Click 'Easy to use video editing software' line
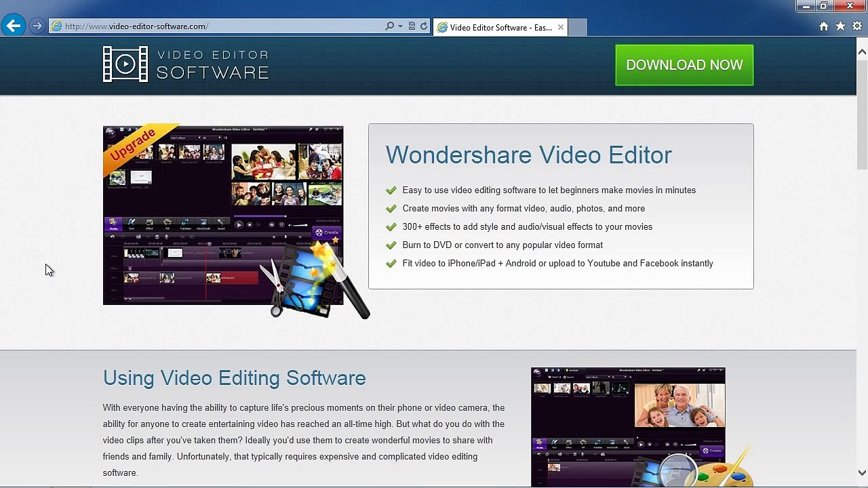The width and height of the screenshot is (868, 488). (x=549, y=190)
